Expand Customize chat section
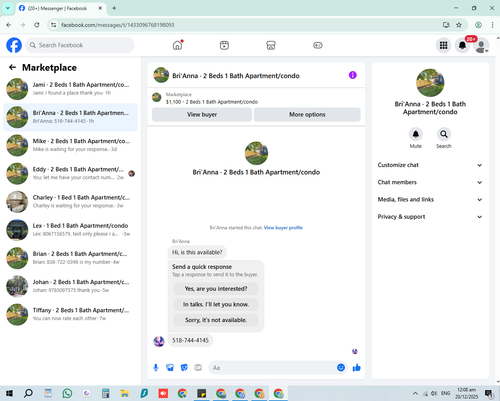This screenshot has height=401, width=500. (430, 165)
